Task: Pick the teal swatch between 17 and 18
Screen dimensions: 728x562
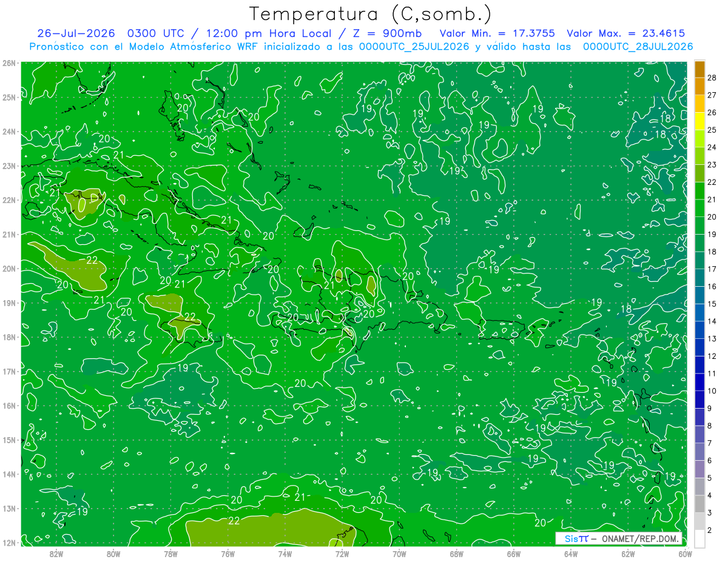Action: click(699, 261)
